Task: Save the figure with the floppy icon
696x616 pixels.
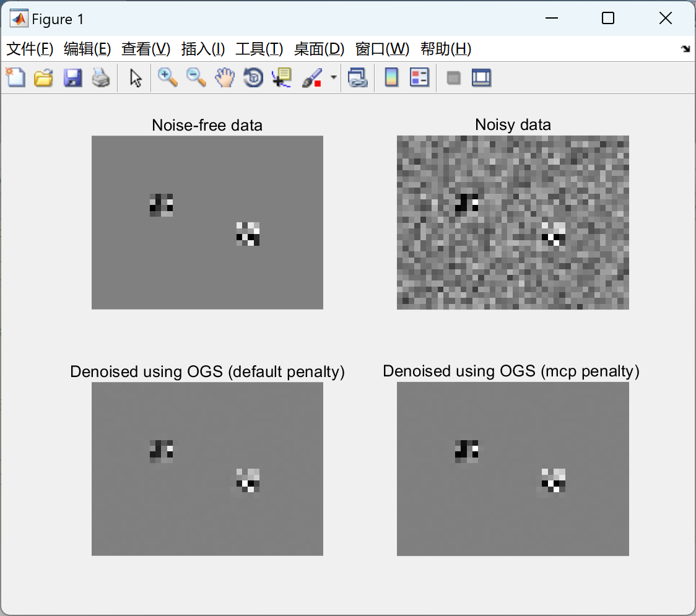Action: coord(72,77)
